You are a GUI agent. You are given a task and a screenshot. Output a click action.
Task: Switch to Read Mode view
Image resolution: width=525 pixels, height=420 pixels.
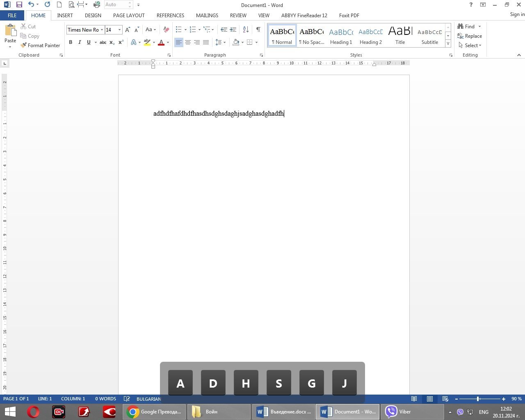(x=414, y=399)
